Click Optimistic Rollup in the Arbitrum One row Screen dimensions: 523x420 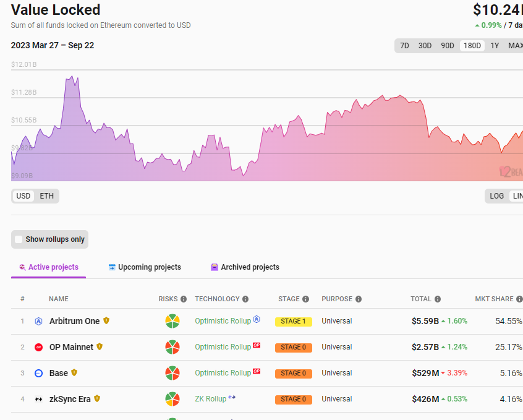coord(223,321)
